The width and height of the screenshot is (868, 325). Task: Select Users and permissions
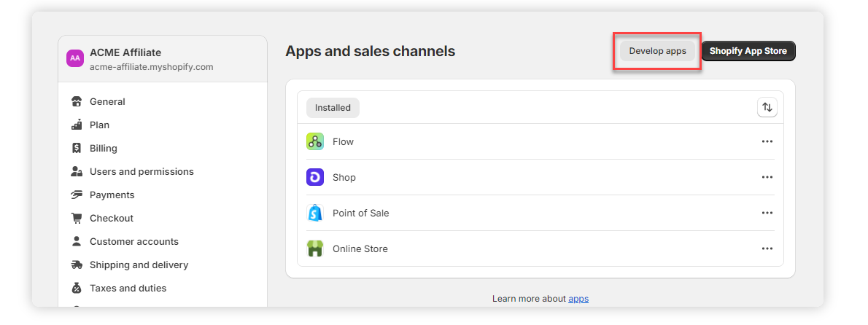click(142, 172)
